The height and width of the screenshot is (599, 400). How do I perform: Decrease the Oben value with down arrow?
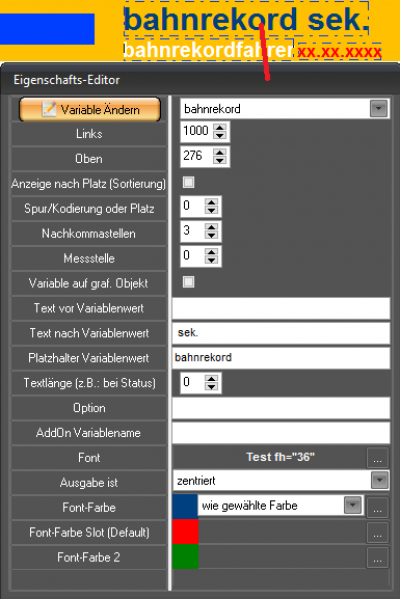coord(220,160)
